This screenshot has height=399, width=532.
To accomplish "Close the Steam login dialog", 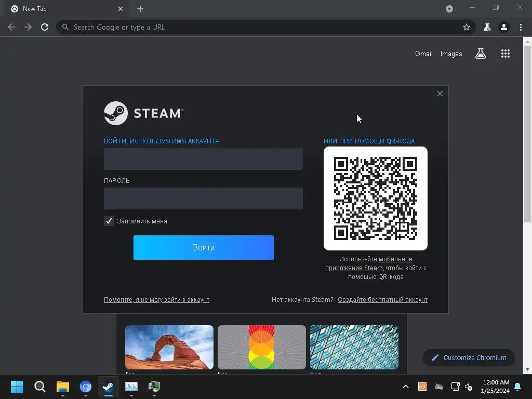I will (440, 94).
